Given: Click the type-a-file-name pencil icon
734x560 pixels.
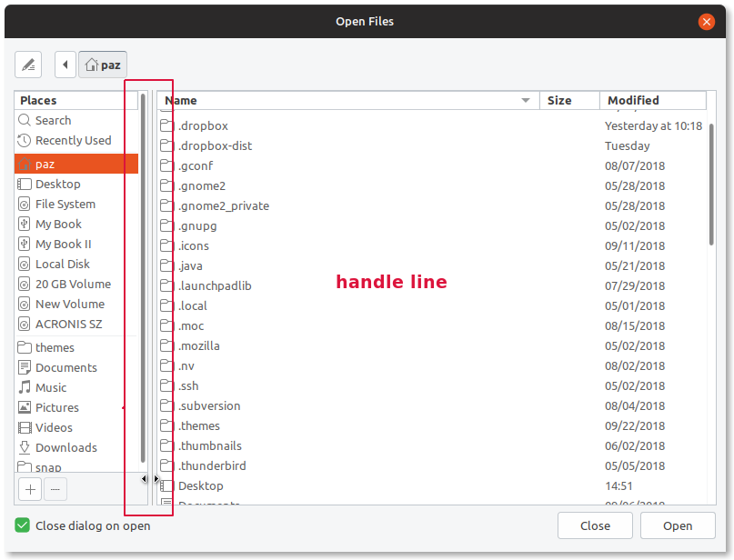Looking at the screenshot, I should tap(28, 65).
